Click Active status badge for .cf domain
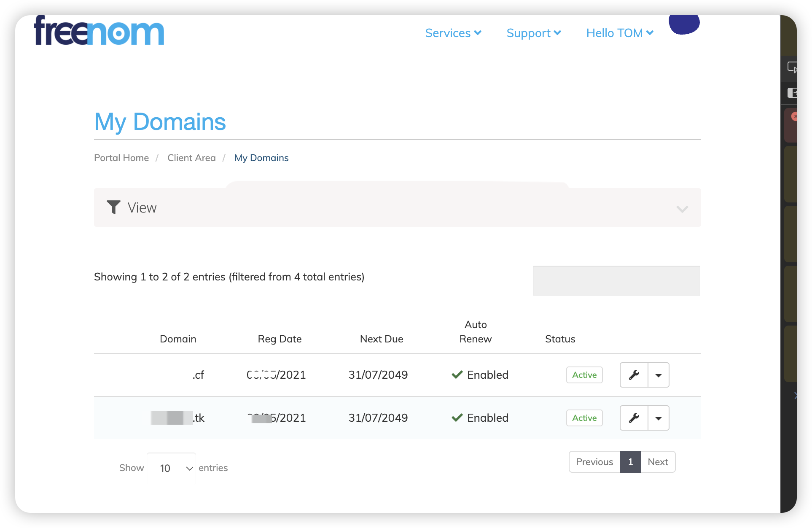The image size is (812, 528). (x=584, y=375)
